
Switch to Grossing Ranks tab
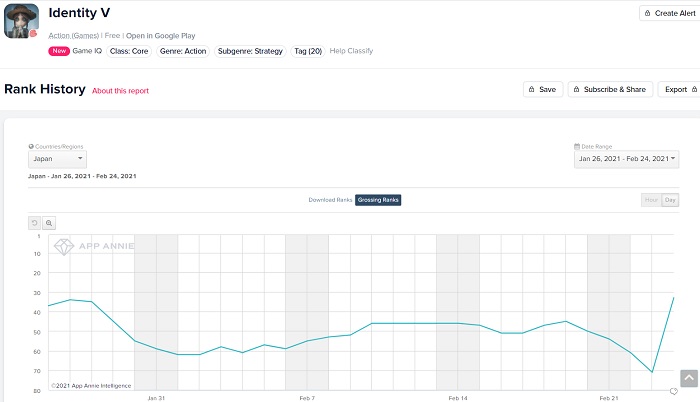click(x=378, y=200)
